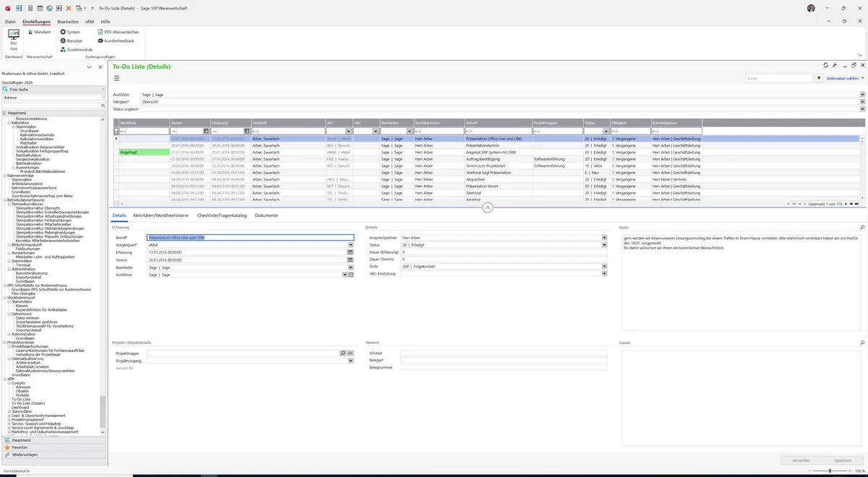868x477 pixels.
Task: Click the Speichern button
Action: pos(843,460)
